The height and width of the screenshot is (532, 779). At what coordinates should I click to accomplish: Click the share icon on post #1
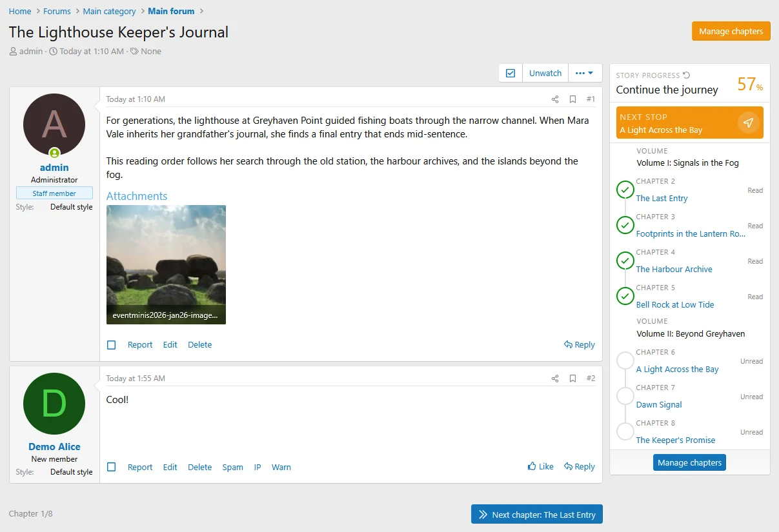pyautogui.click(x=555, y=99)
